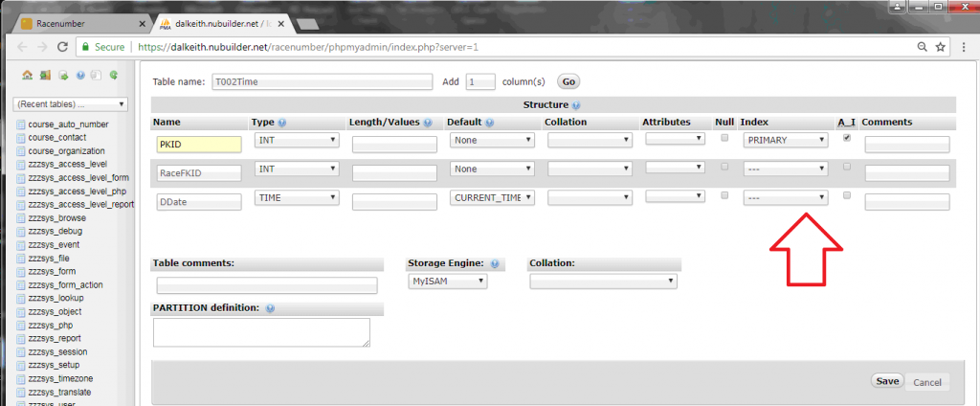
Task: Select the dalkeith.nubuilder.net browser tab
Action: click(223, 24)
